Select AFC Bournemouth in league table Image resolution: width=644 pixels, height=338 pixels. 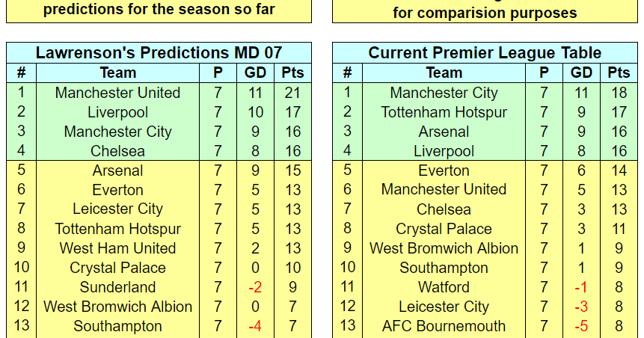(444, 326)
